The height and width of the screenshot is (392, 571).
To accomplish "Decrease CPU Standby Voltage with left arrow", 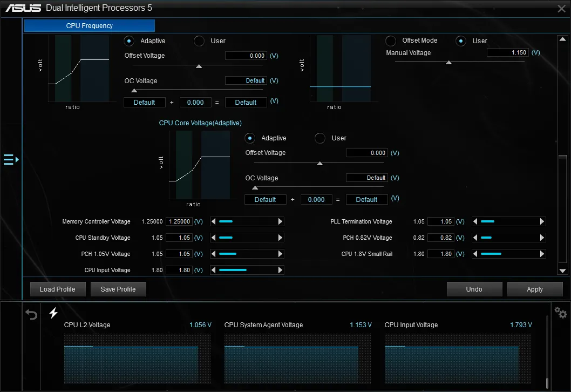I will pos(214,238).
